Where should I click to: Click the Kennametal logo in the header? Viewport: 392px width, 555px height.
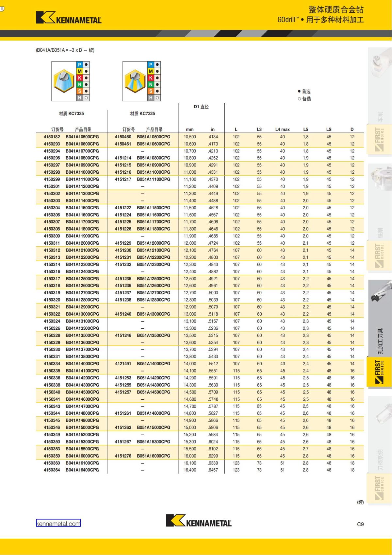coord(69,18)
